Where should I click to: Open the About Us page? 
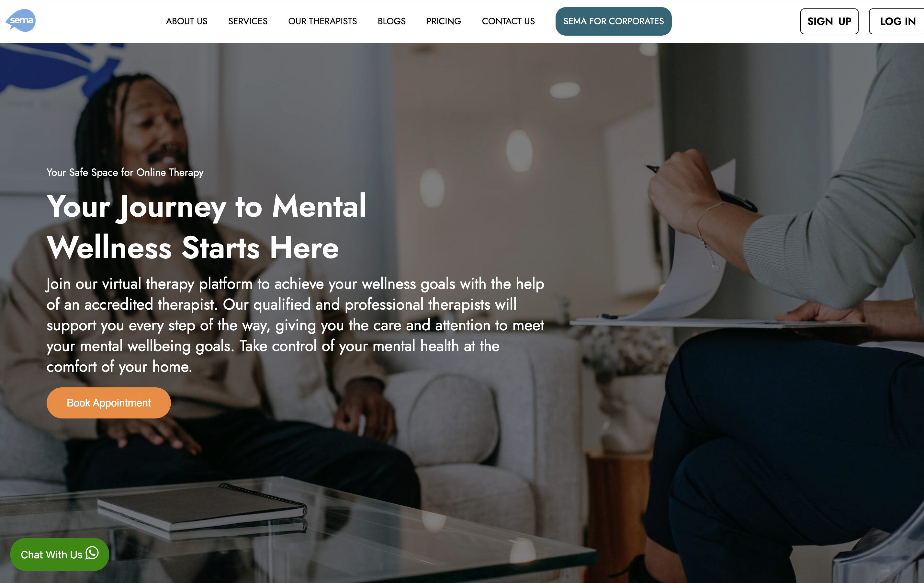pyautogui.click(x=186, y=21)
